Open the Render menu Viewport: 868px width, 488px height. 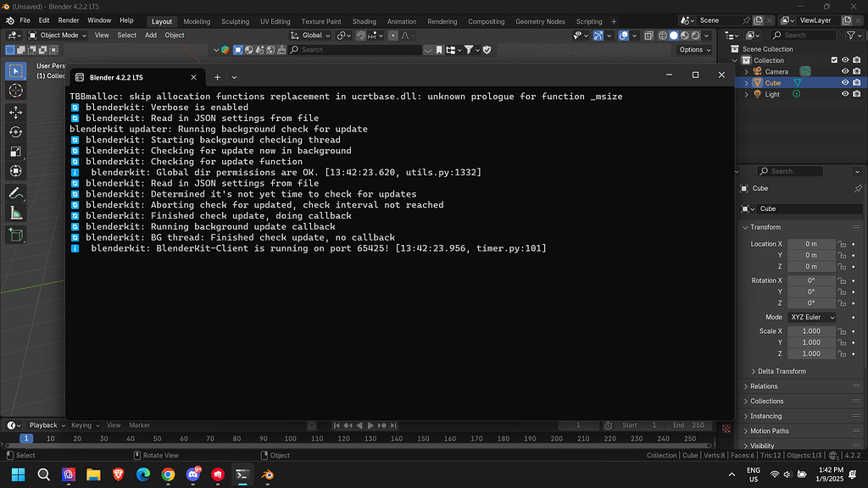tap(69, 20)
